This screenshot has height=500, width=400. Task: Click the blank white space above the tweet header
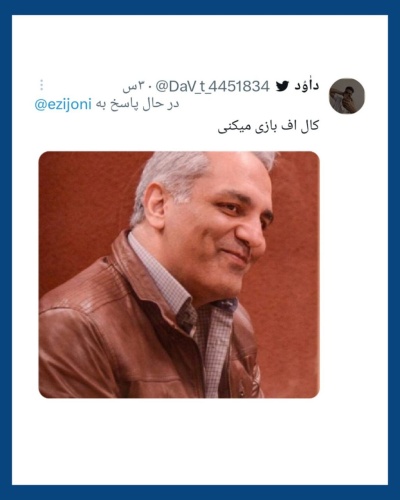[x=200, y=45]
